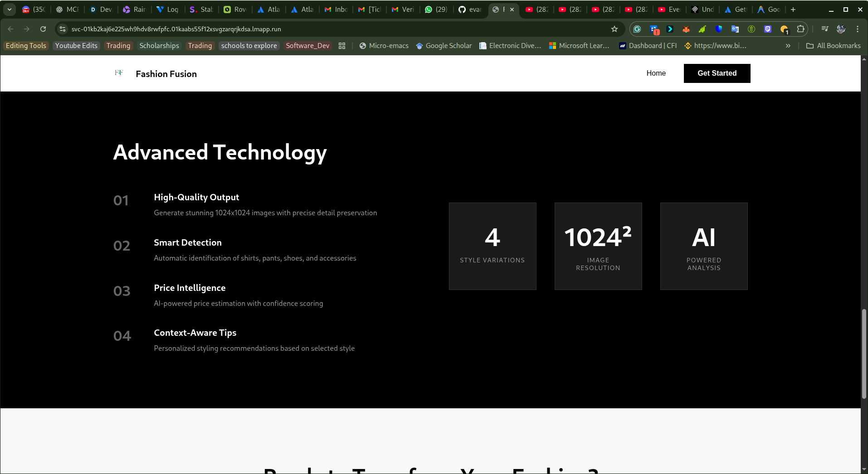
Task: Open the Software_Dev bookmark folder
Action: pyautogui.click(x=307, y=46)
